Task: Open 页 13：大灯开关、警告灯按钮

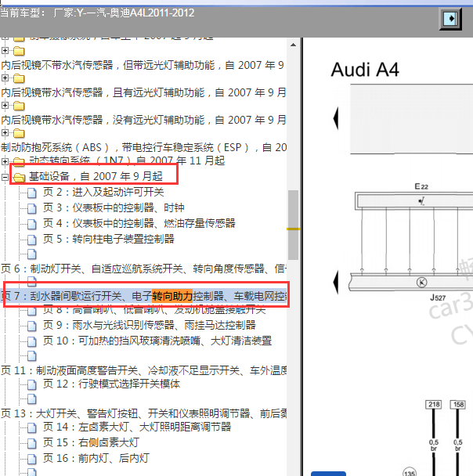Action: click(143, 413)
